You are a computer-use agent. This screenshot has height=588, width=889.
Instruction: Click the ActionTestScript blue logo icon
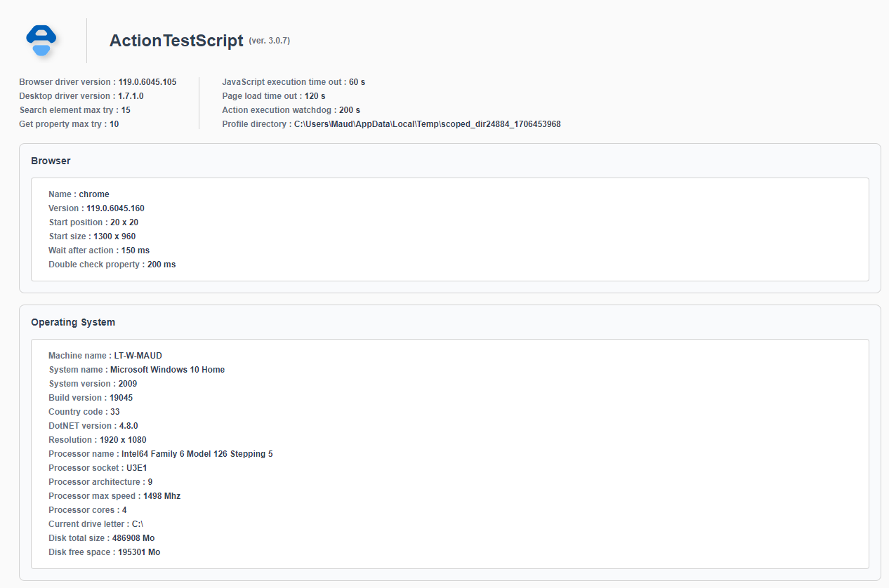tap(41, 41)
